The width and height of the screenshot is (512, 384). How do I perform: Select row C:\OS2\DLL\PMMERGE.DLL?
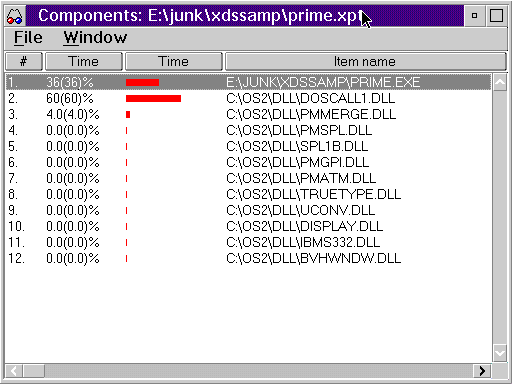click(248, 114)
